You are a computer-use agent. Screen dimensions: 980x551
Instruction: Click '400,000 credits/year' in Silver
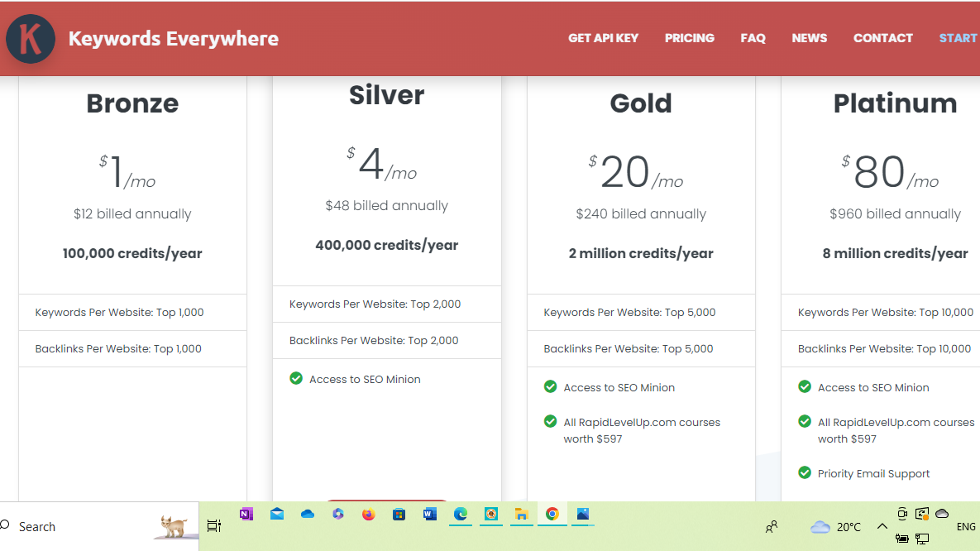pos(386,245)
